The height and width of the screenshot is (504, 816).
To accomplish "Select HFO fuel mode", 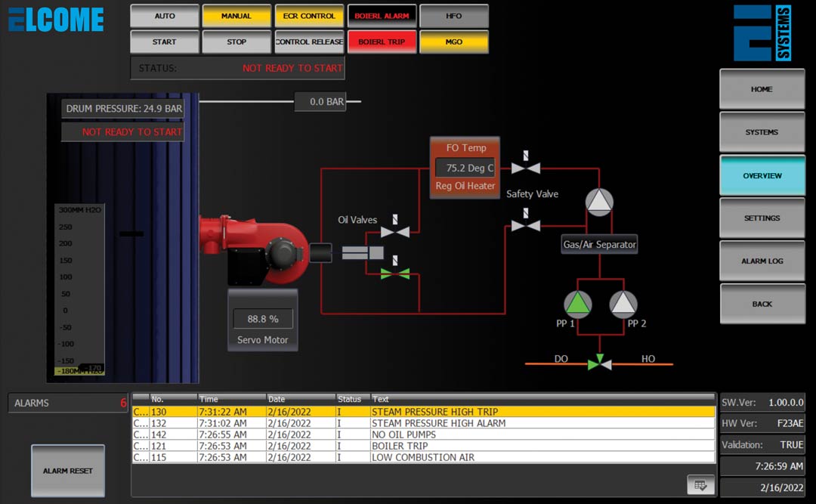I will click(454, 16).
